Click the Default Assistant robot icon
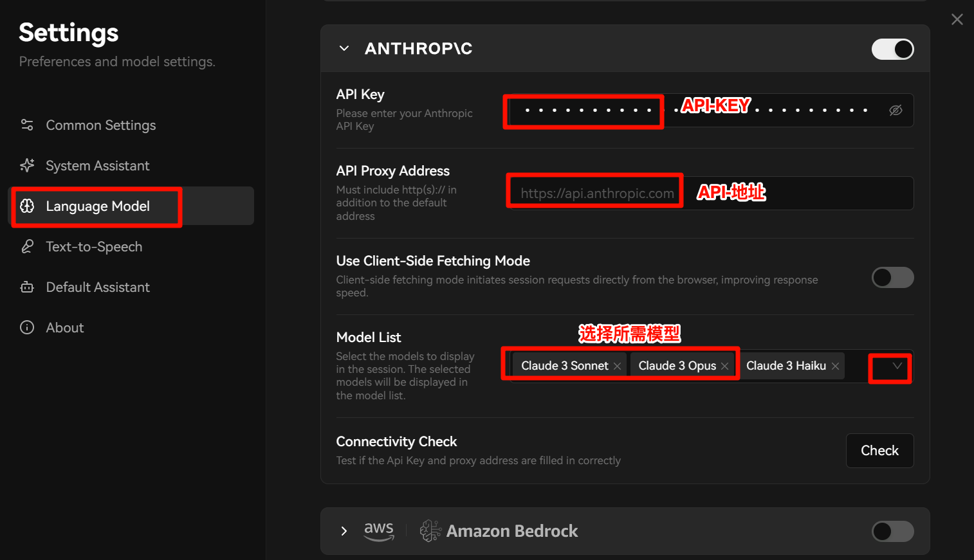Screen dimensions: 974x560 coord(27,287)
